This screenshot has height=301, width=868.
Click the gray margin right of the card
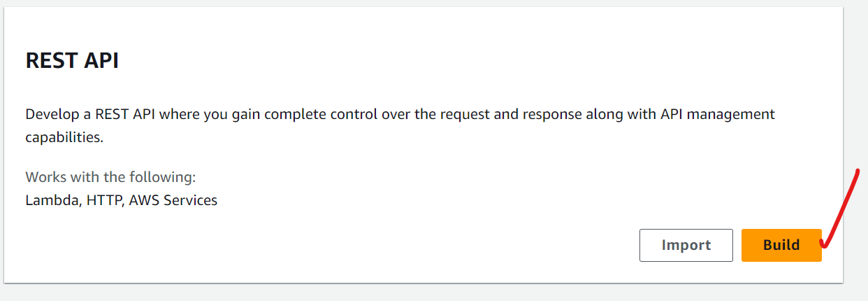coord(855,105)
